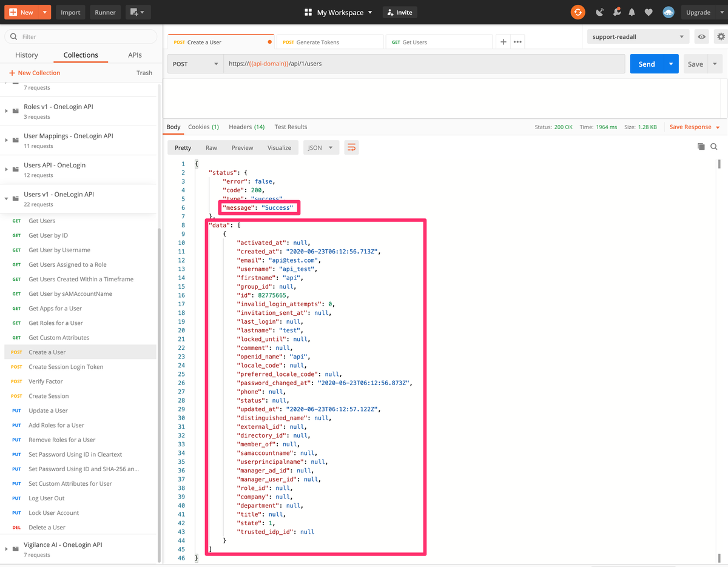Click the Users API folder icon

[x=16, y=169]
